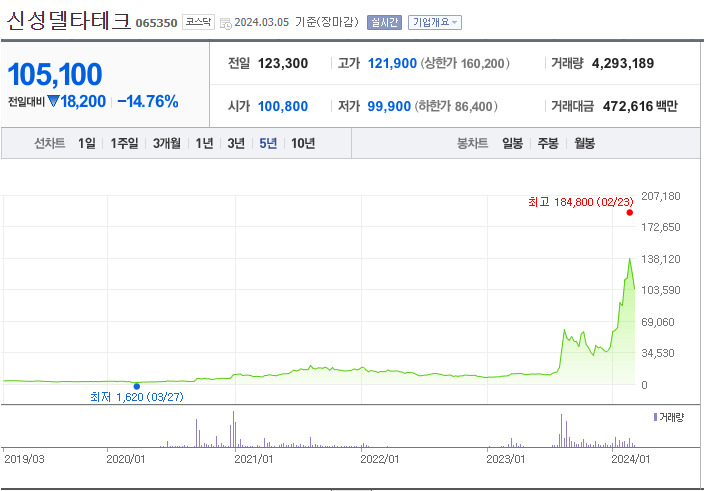Click the 2020/01 x-axis date label

(x=126, y=459)
